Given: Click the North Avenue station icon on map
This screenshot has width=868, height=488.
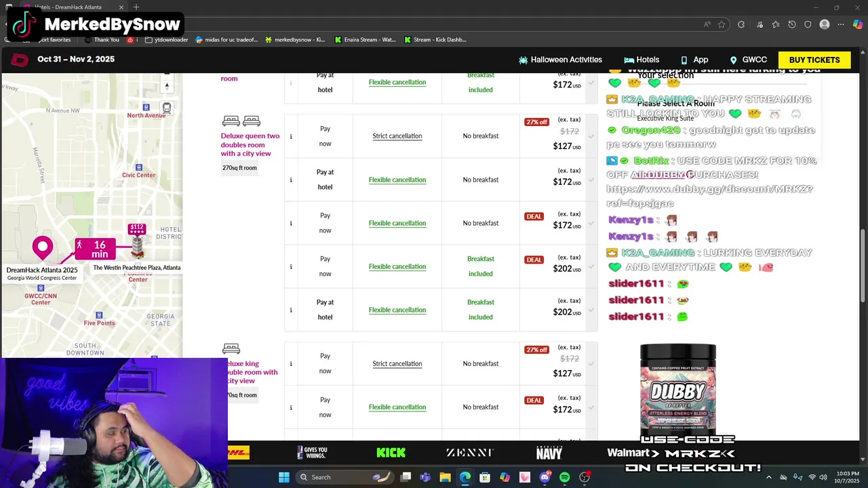Looking at the screenshot, I should 146,107.
